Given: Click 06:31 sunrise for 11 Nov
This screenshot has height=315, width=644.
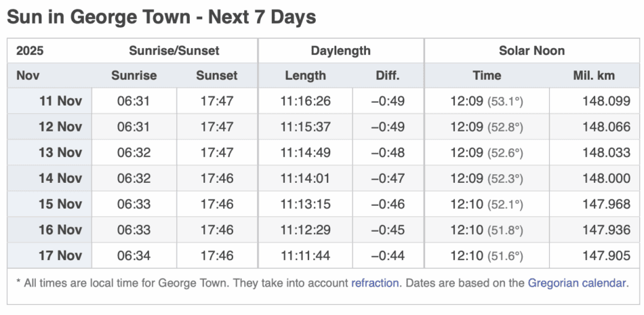Looking at the screenshot, I should tap(134, 102).
